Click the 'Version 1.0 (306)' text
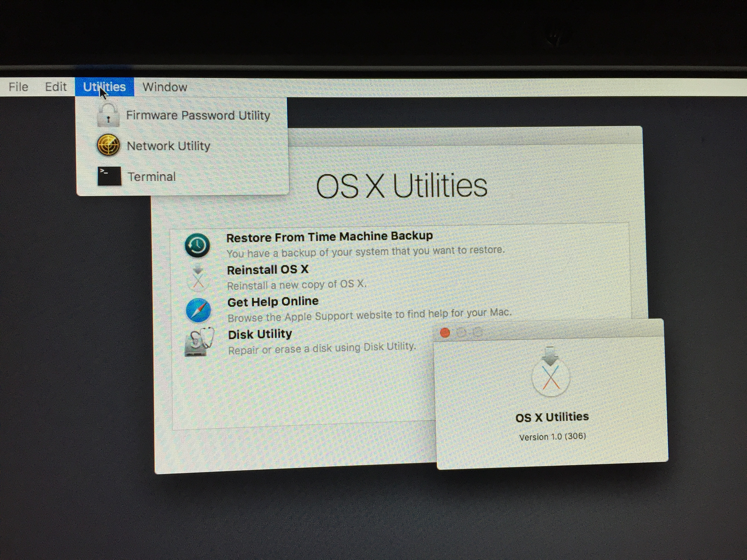 [x=552, y=437]
